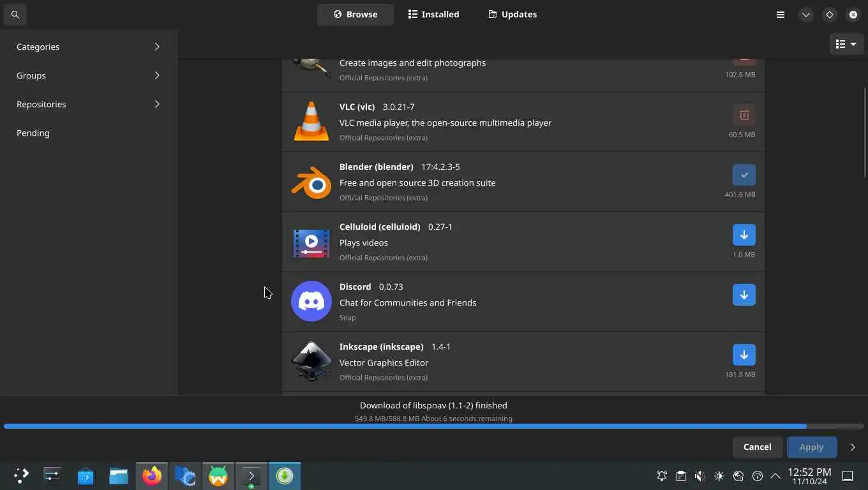Open the Inkscape (inkscape) package title
The height and width of the screenshot is (490, 868).
point(381,346)
